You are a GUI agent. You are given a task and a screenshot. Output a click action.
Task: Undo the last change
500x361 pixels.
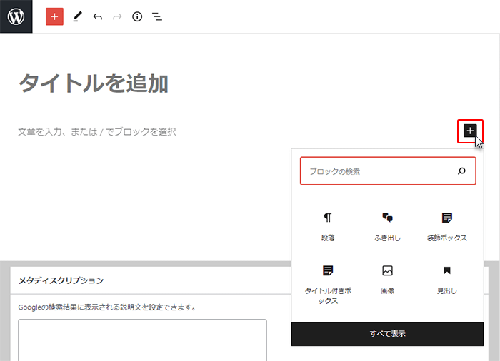coord(98,17)
